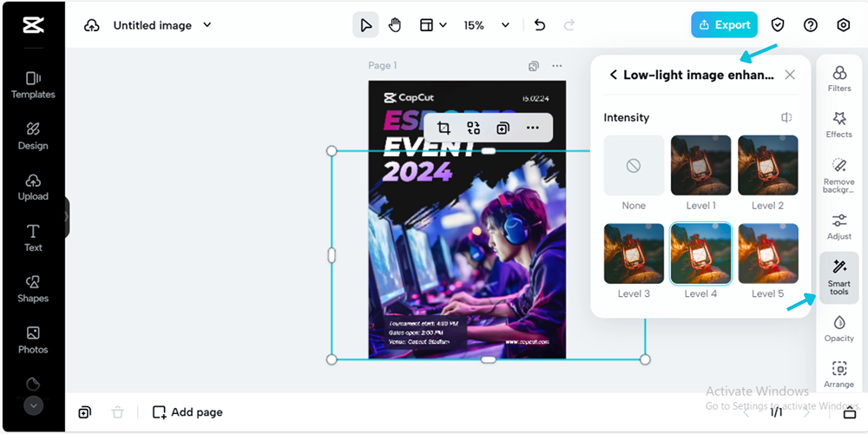Image resolution: width=868 pixels, height=434 pixels.
Task: Expand more sidebar items with down chevron
Action: (x=33, y=405)
